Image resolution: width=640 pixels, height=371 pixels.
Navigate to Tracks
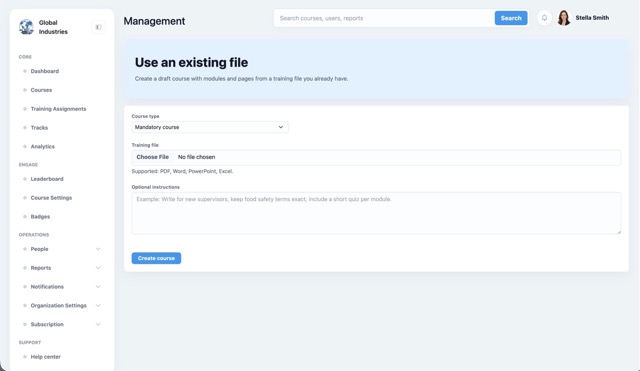39,128
